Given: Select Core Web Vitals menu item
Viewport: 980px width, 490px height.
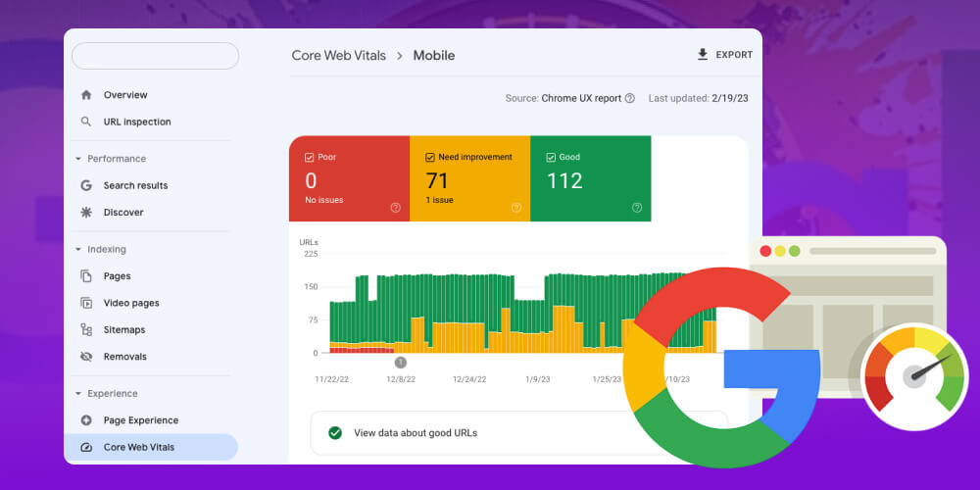Looking at the screenshot, I should [x=151, y=447].
